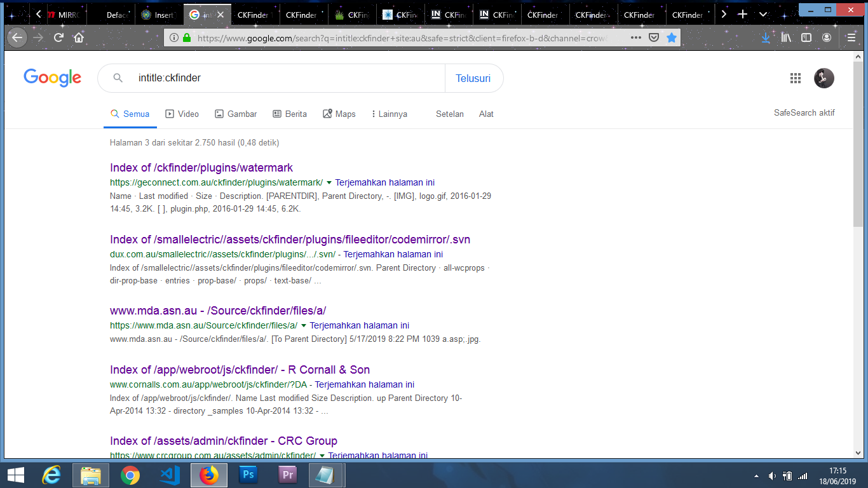The image size is (868, 488).
Task: Open Premiere Pro from the taskbar
Action: [288, 475]
